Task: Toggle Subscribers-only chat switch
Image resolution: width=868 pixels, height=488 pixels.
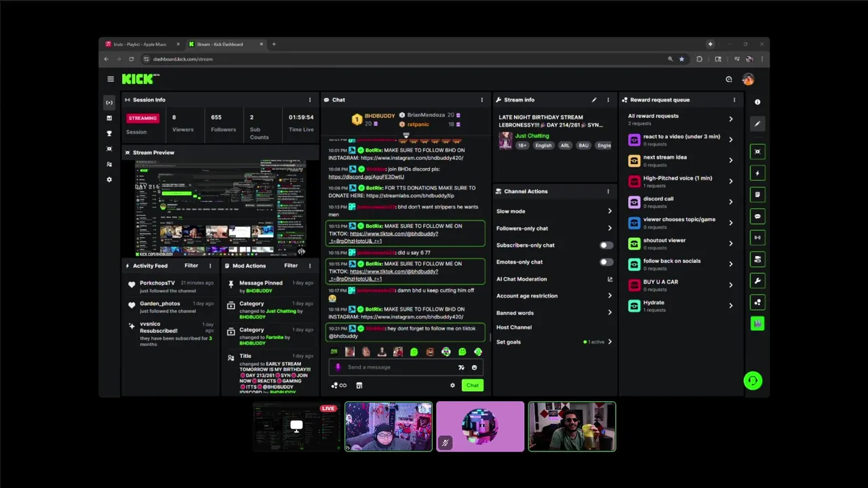Action: (606, 245)
